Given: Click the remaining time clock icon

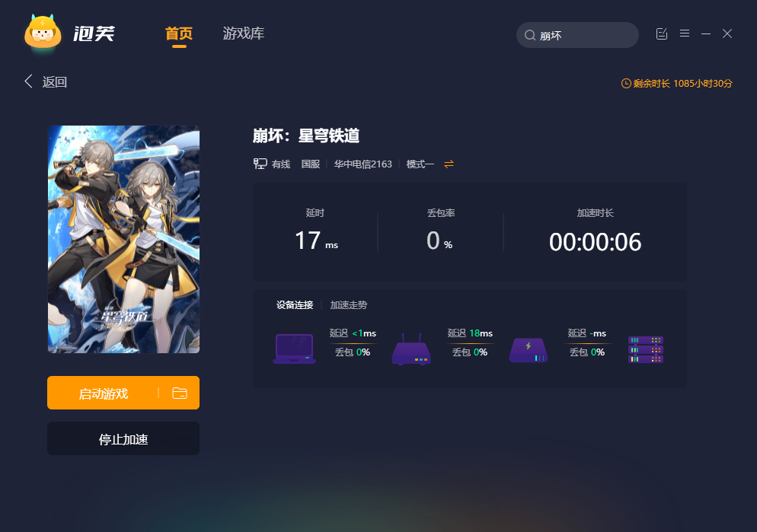Looking at the screenshot, I should [626, 84].
